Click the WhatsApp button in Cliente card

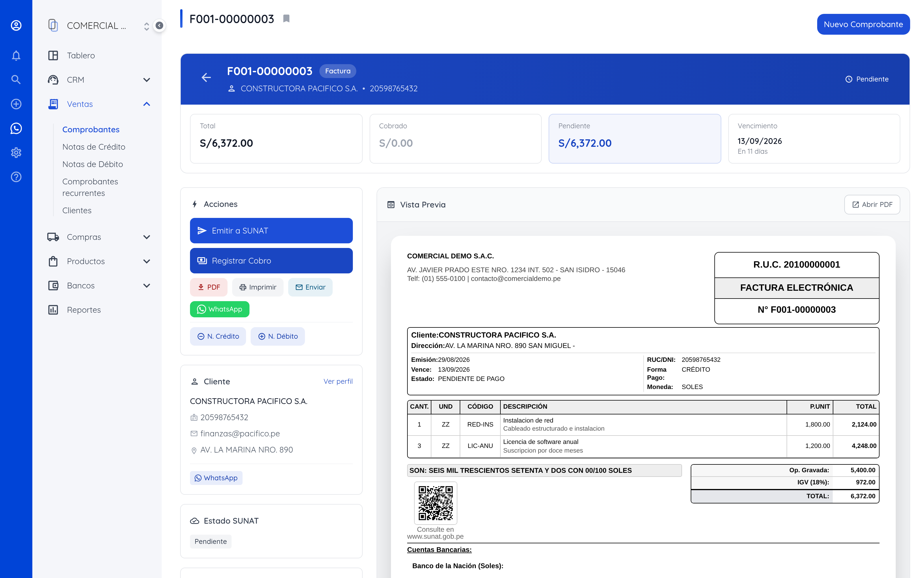pos(216,478)
